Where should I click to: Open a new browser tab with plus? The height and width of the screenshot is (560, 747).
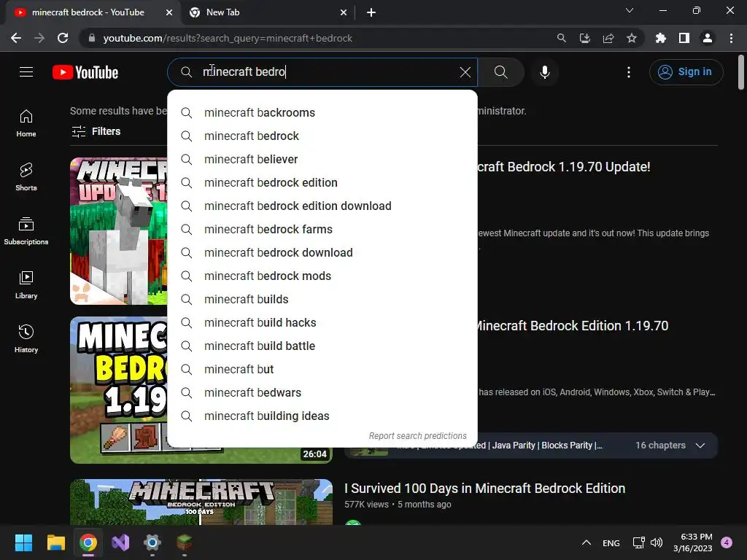371,13
